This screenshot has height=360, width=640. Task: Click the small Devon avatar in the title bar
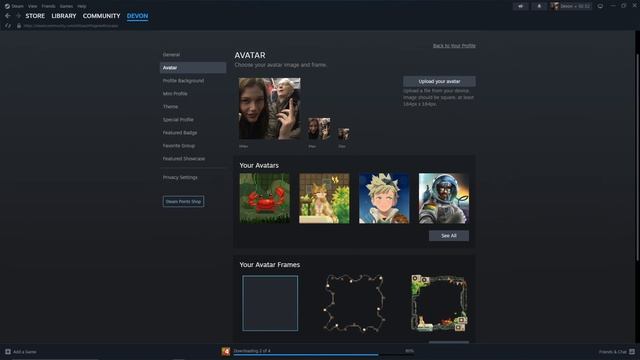tap(554, 6)
